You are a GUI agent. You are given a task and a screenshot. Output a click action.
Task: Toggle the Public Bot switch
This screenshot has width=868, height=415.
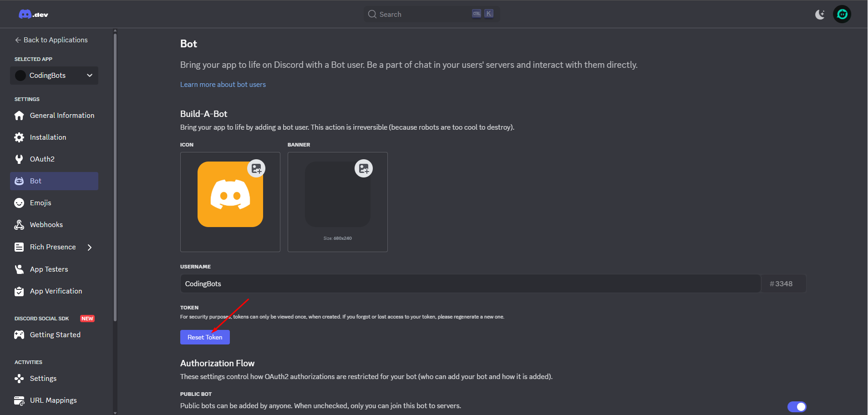[x=797, y=407]
